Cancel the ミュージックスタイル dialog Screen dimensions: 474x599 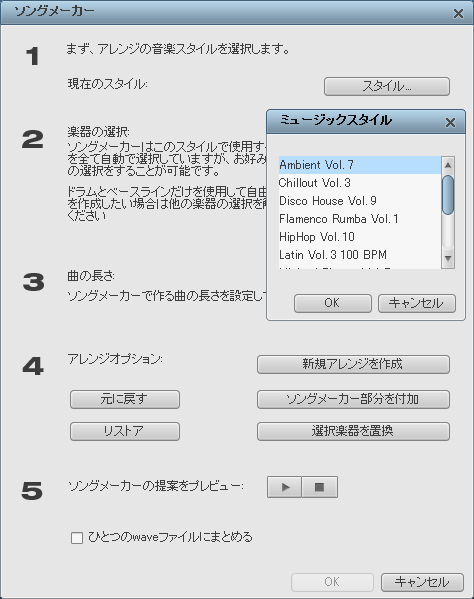[x=417, y=303]
